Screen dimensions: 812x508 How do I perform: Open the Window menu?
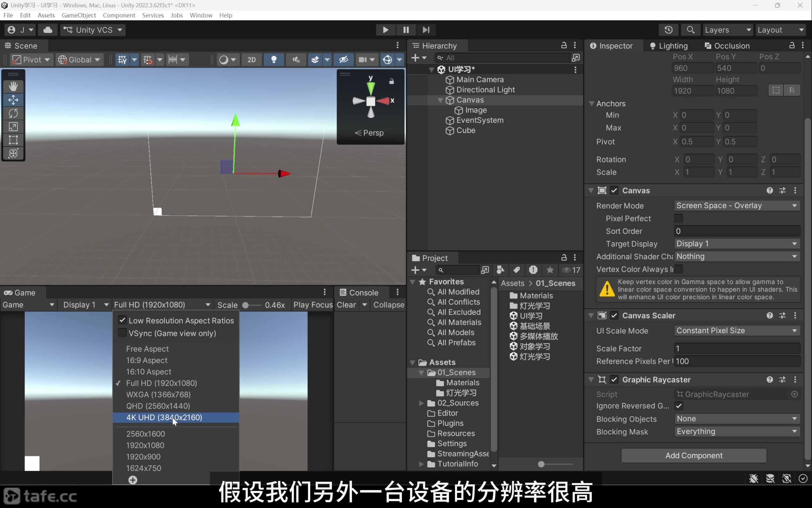pyautogui.click(x=201, y=15)
